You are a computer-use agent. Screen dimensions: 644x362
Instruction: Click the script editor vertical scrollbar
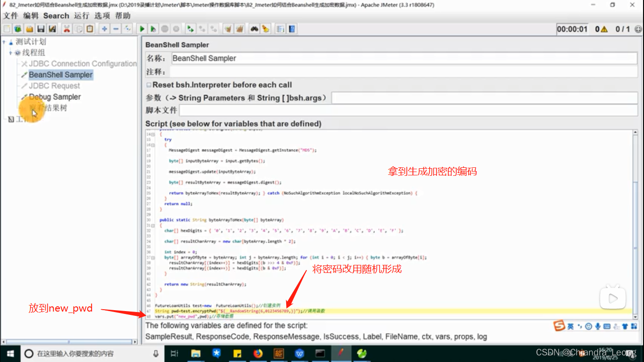point(635,224)
